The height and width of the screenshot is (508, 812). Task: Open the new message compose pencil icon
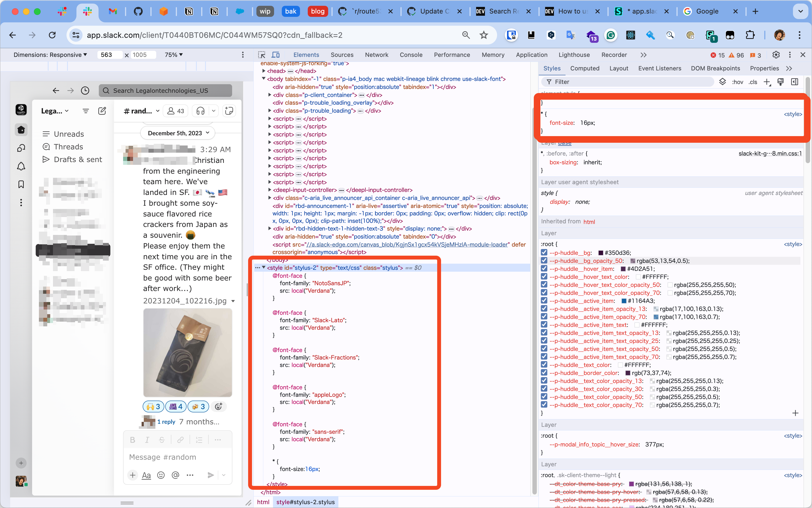[x=102, y=111]
